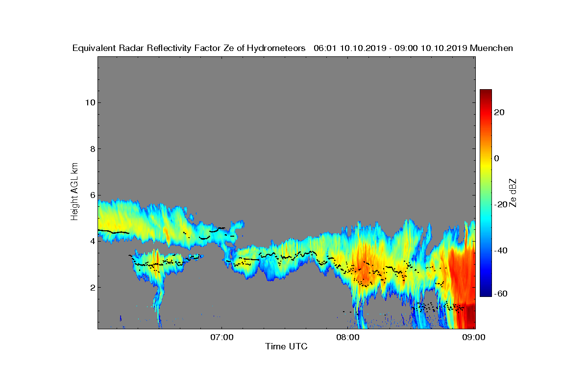
Task: Click the 'Height AGL km' axis label
Action: tap(75, 192)
